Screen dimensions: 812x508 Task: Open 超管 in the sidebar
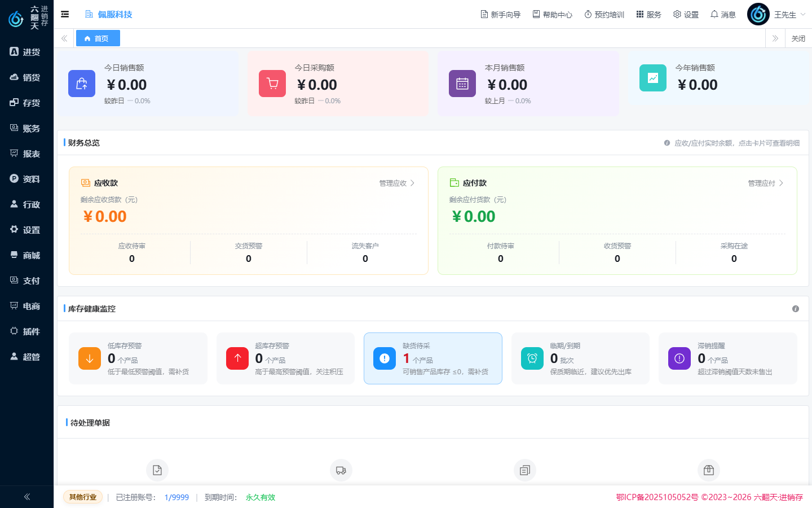point(27,357)
